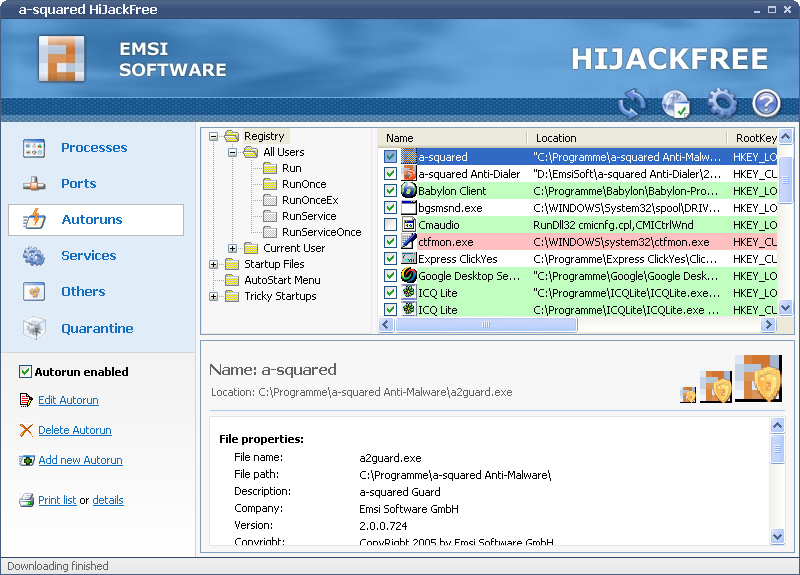The image size is (800, 575).
Task: Click the help question mark icon
Action: tap(766, 102)
